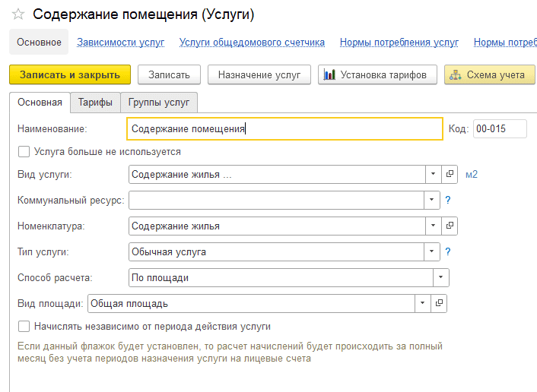Viewport: 537px width, 392px height.
Task: Open the Вид услуги item via its open icon
Action: [x=450, y=175]
